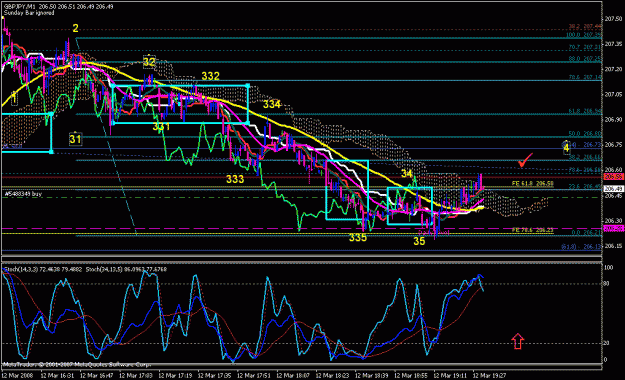Viewport: 625px width, 380px height.
Task: Click the '12 Mar 18:23' time label
Action: (332, 376)
